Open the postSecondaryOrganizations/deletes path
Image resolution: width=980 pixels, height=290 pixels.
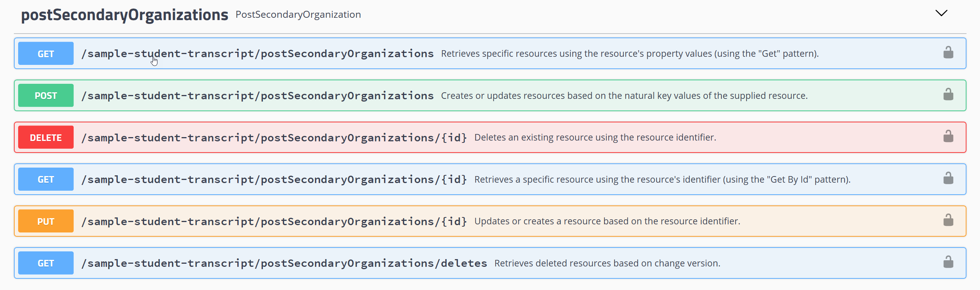[x=284, y=263]
